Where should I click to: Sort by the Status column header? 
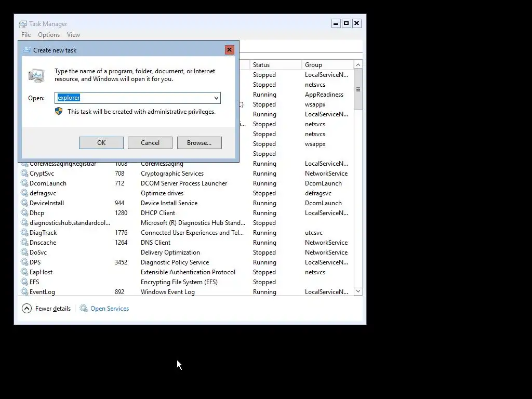tap(275, 65)
